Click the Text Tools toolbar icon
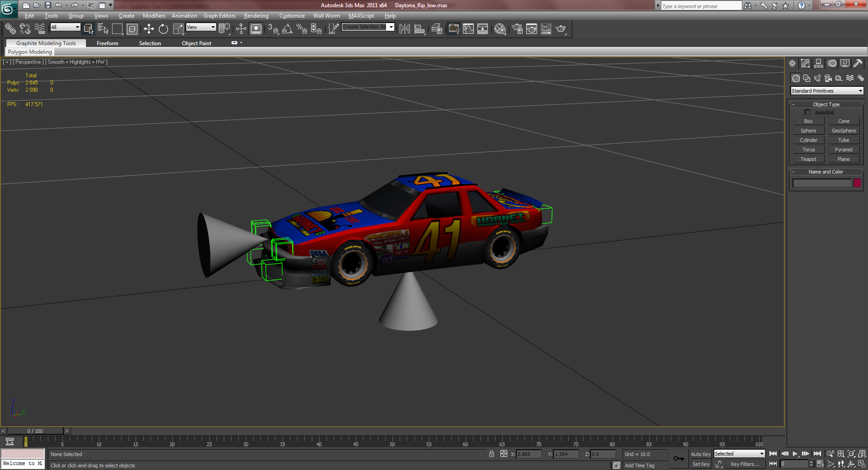Screen dimensions: 868x470 tap(546, 29)
